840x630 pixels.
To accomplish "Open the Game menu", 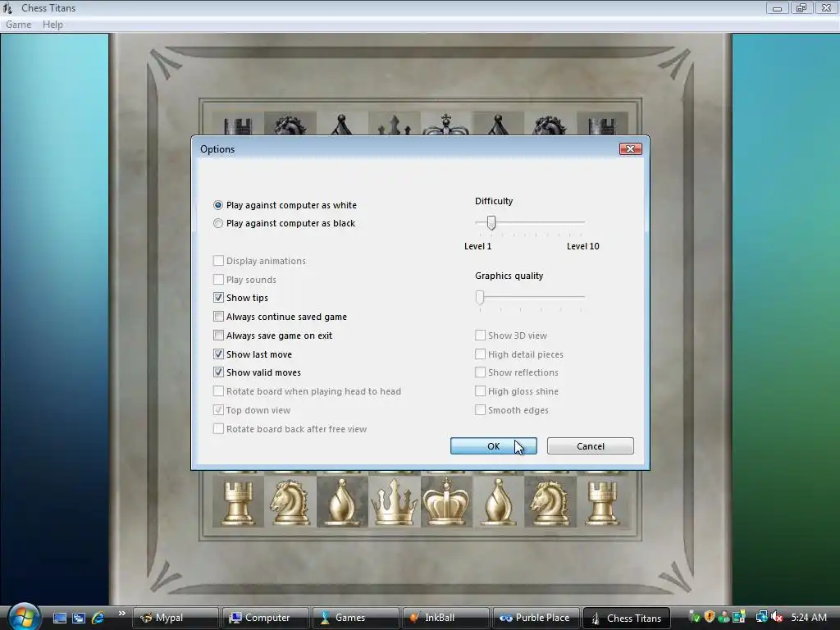I will click(19, 25).
